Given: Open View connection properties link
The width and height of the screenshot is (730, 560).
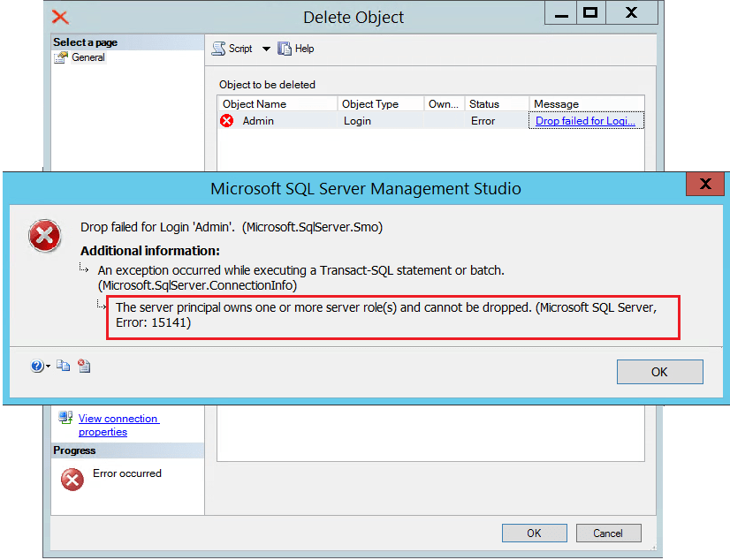Looking at the screenshot, I should [x=118, y=425].
